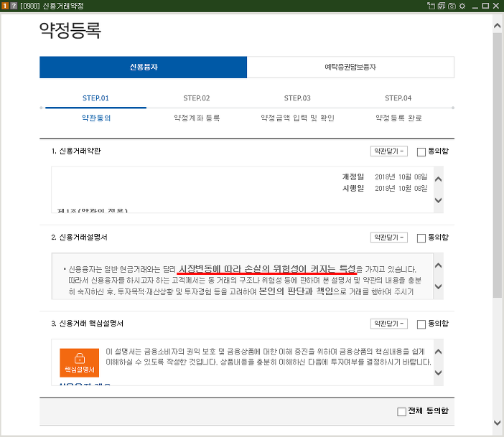The width and height of the screenshot is (504, 437).
Task: Check 동의함 for 신용거래설명서
Action: 421,238
